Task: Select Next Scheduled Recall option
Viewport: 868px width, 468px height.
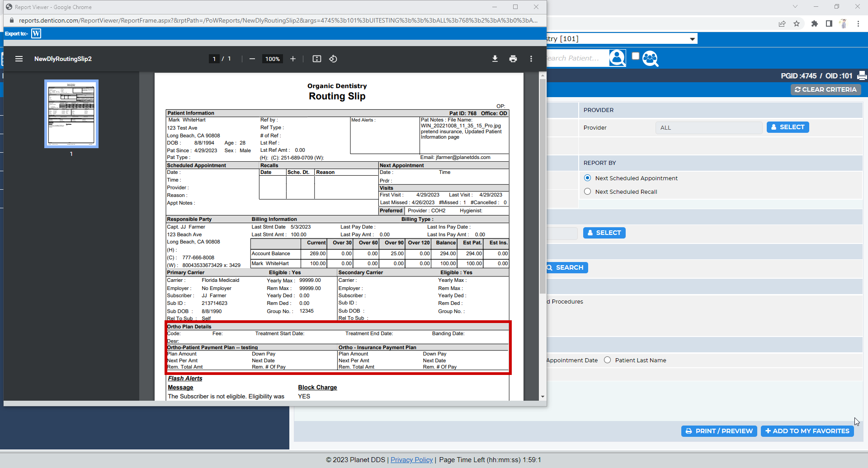Action: pyautogui.click(x=588, y=192)
